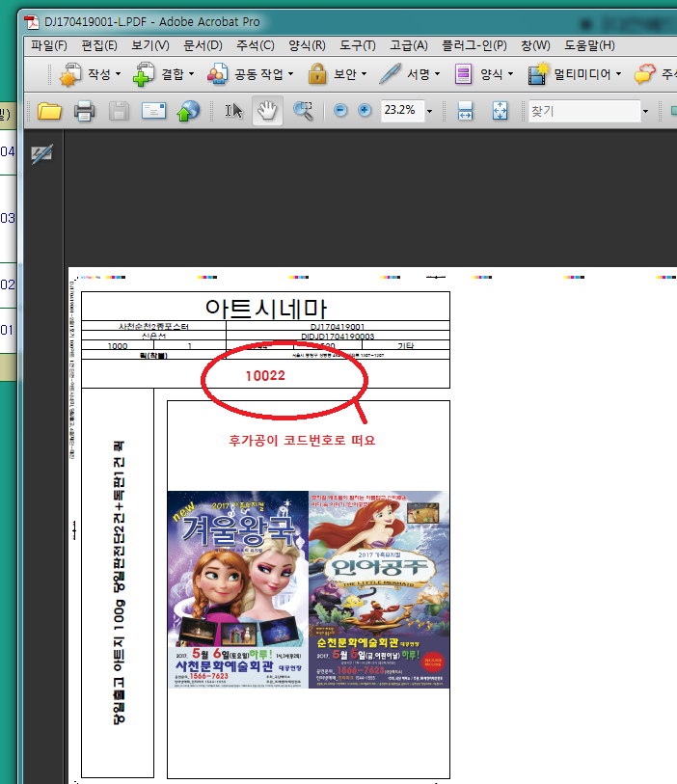The height and width of the screenshot is (784, 677).
Task: Activate the Hand tool
Action: (267, 111)
